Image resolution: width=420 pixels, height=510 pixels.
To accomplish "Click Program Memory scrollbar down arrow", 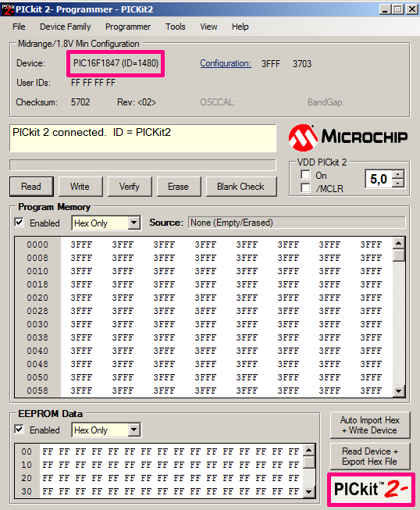I will pos(399,391).
